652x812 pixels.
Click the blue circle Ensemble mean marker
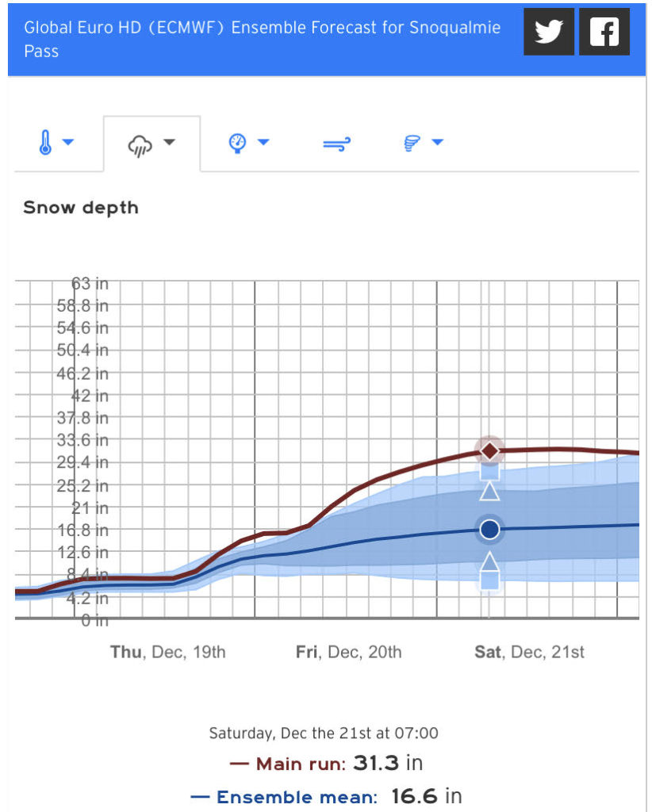[490, 529]
